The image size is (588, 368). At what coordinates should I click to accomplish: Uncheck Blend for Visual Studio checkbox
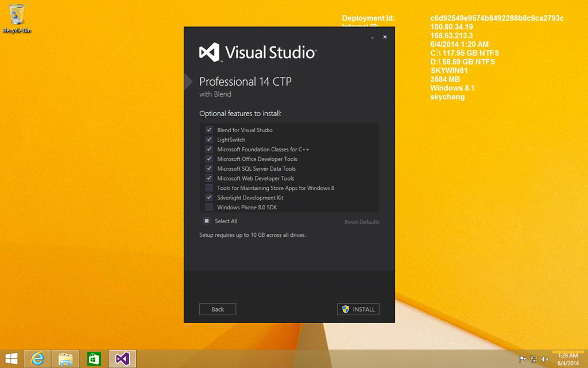(209, 129)
